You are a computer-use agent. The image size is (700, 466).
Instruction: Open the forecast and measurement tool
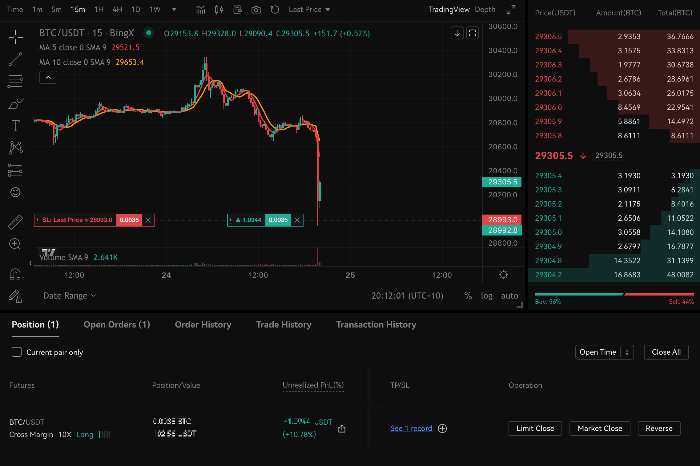point(16,170)
